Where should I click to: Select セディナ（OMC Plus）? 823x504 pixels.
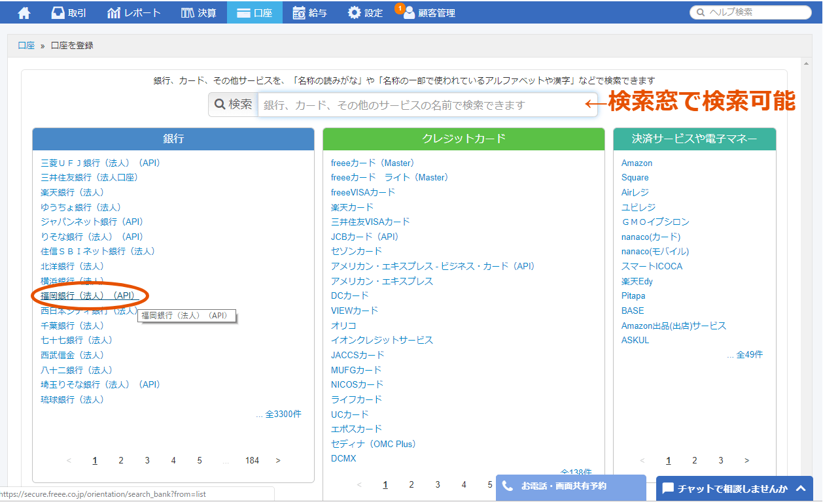(x=374, y=444)
